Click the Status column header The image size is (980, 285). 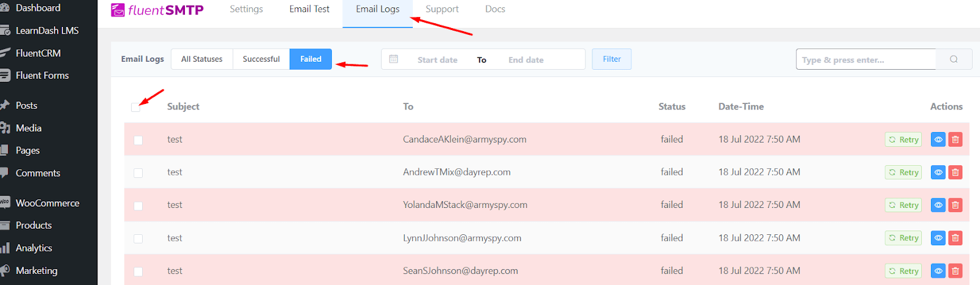pos(672,106)
